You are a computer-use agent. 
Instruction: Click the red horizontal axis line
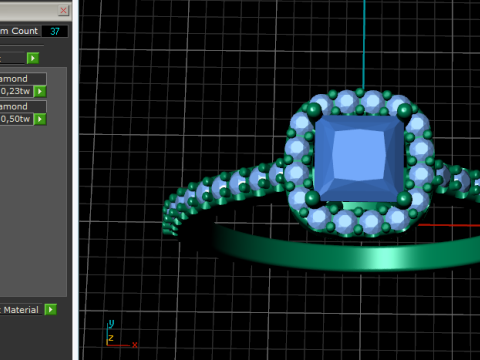click(449, 226)
